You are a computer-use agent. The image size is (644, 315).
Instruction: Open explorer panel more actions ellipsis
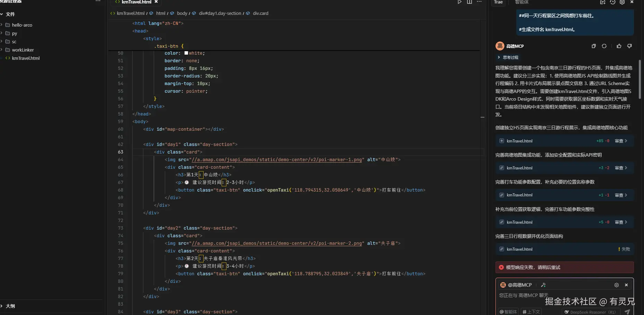[x=98, y=1]
